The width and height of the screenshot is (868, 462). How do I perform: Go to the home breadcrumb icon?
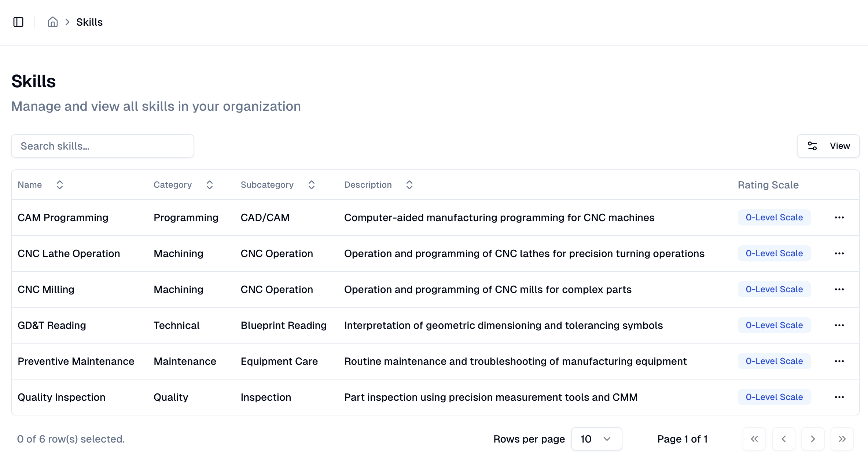pyautogui.click(x=52, y=22)
